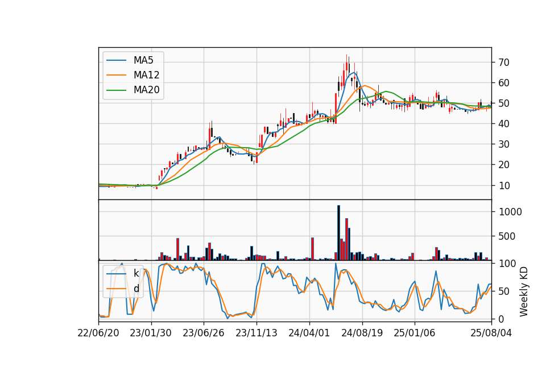Click the 0 KD axis label

pos(502,319)
